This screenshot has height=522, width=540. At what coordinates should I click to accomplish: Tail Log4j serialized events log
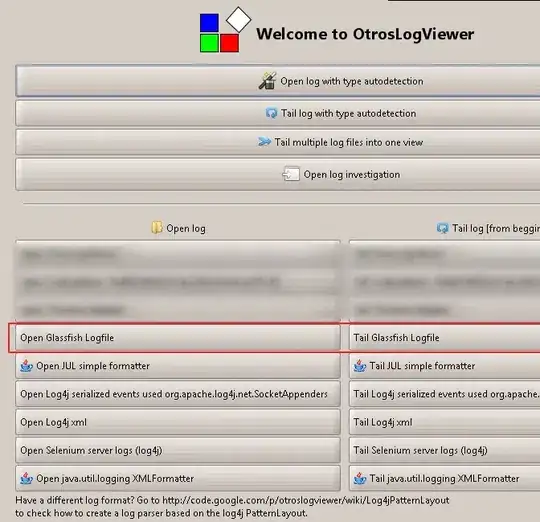click(444, 394)
